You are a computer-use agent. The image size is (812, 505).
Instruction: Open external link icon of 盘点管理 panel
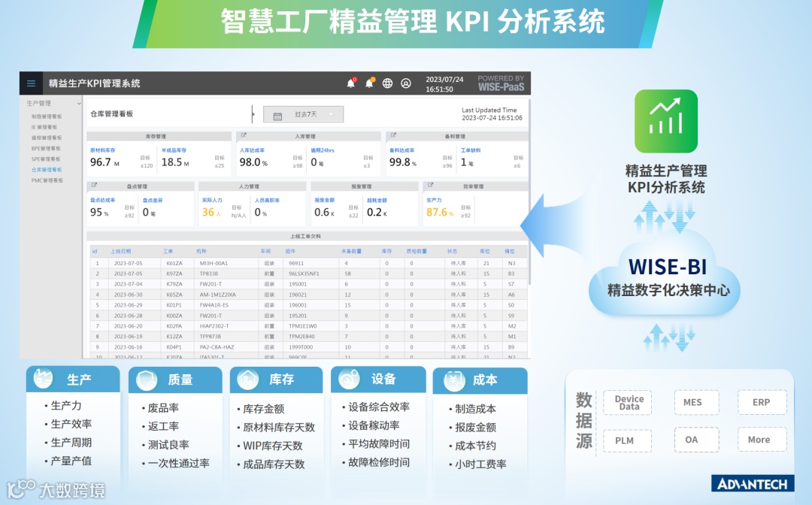coord(94,185)
